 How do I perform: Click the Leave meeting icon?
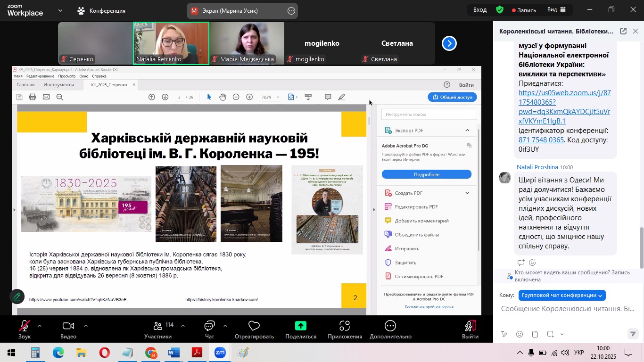point(470,326)
